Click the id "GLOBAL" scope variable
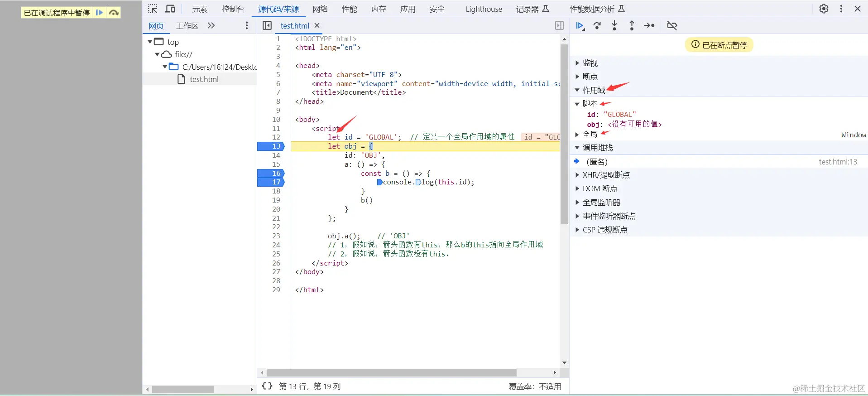This screenshot has height=396, width=868. (611, 115)
